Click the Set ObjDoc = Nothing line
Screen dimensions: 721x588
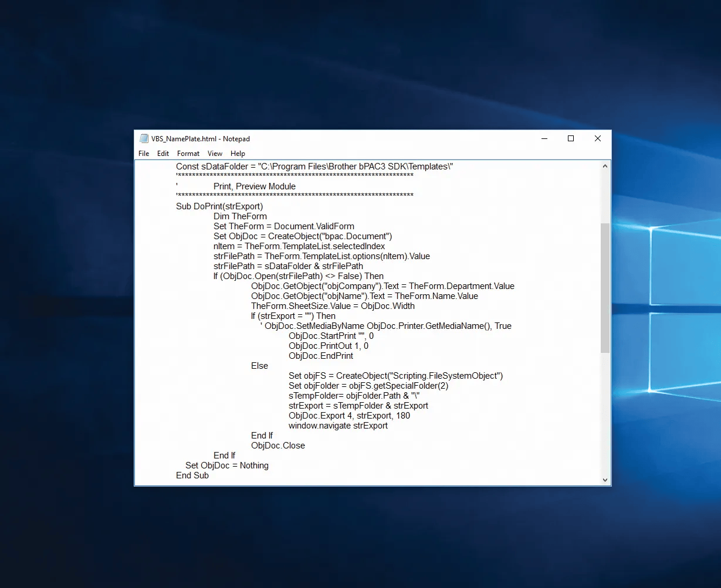(227, 465)
